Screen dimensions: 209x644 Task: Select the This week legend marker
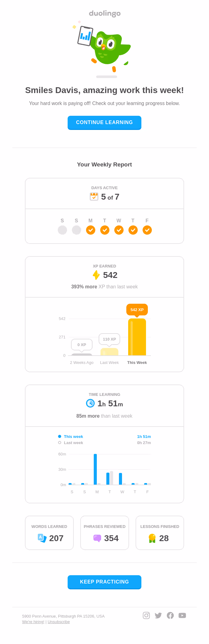[x=59, y=436]
